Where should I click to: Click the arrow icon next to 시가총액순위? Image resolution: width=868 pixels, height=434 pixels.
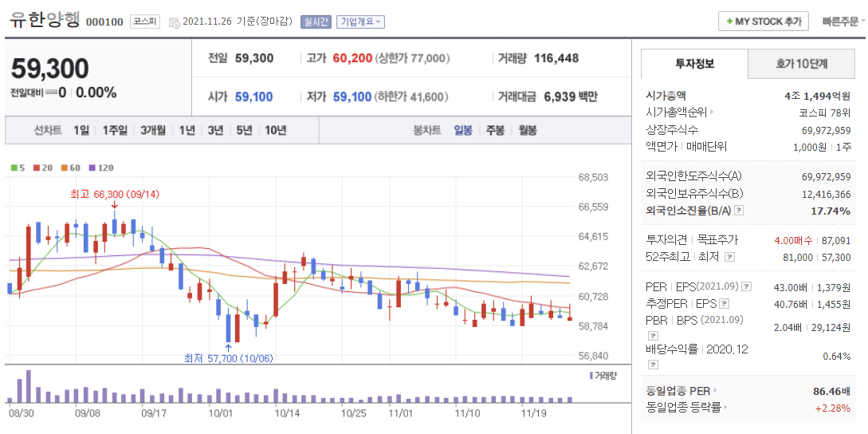click(x=712, y=112)
